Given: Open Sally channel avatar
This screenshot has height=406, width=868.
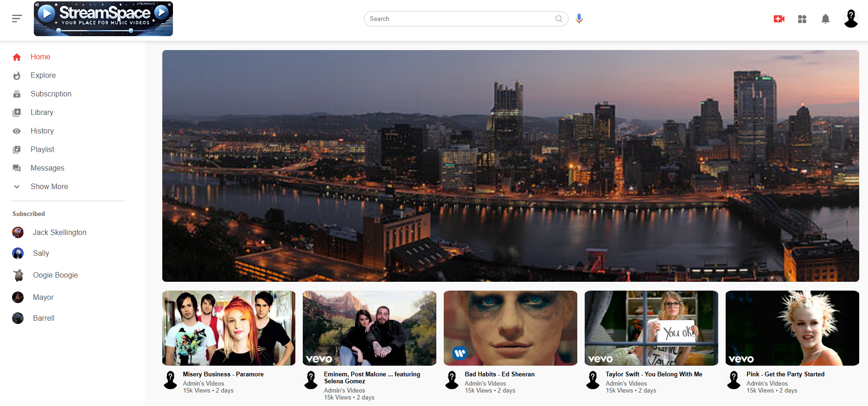Looking at the screenshot, I should [18, 253].
